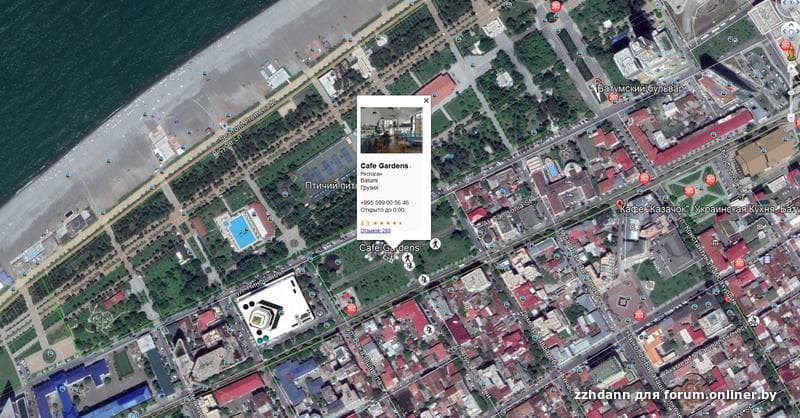Click the upper pedestrian icon below Cafe Gardens label
This screenshot has height=418, width=800.
click(x=407, y=257)
